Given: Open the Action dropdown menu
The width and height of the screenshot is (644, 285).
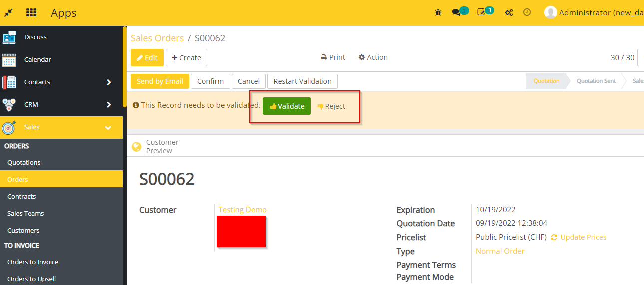Looking at the screenshot, I should click(373, 57).
